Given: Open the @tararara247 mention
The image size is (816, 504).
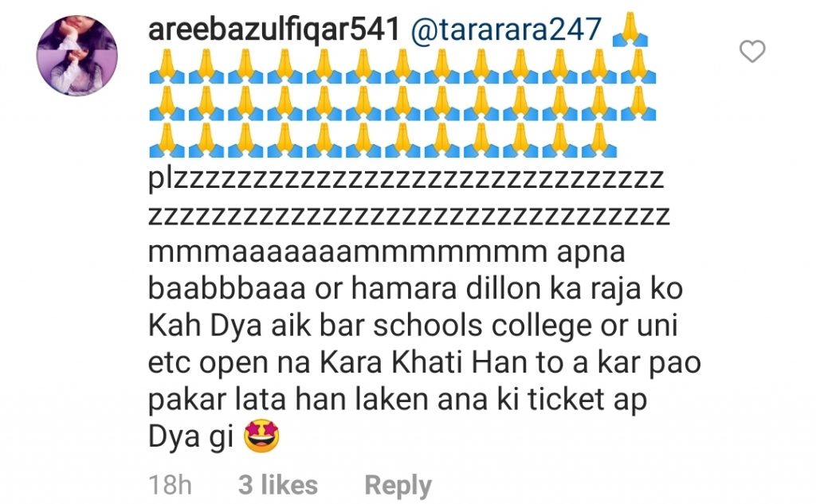Looking at the screenshot, I should 506,29.
